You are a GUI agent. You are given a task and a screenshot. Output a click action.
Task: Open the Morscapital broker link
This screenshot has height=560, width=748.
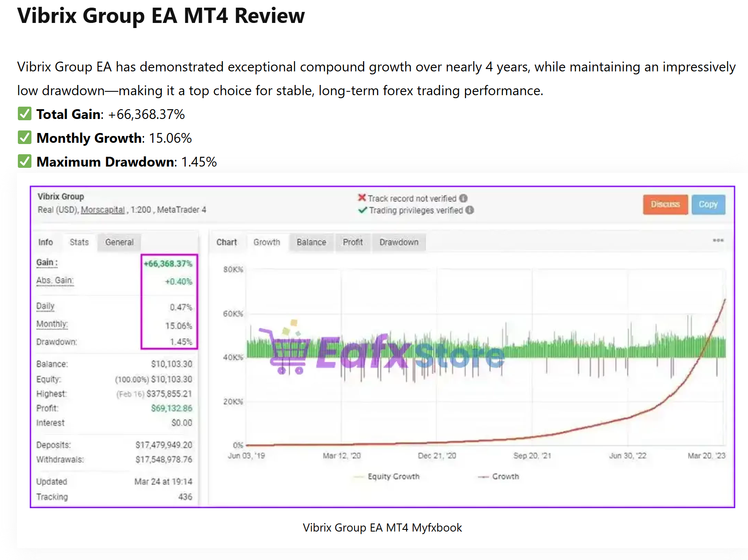[103, 210]
